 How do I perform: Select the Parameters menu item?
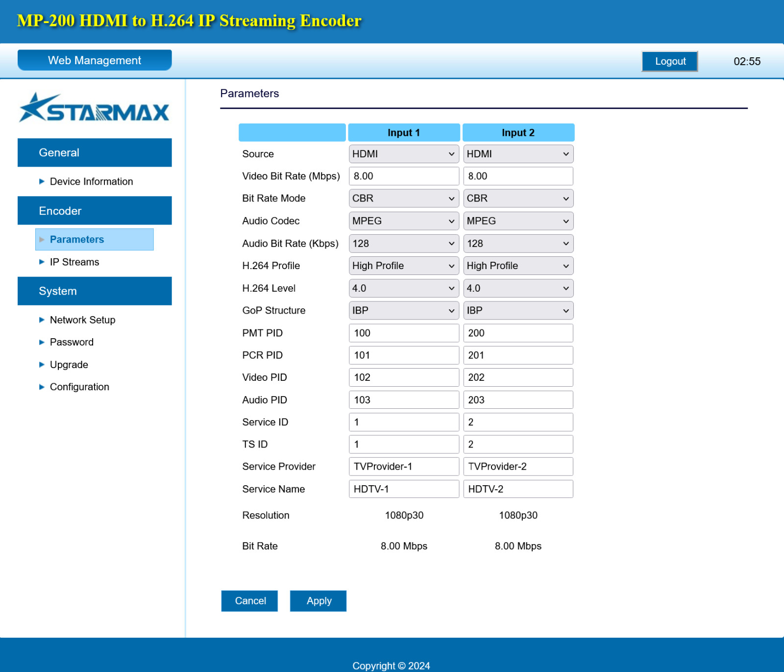[x=95, y=239]
